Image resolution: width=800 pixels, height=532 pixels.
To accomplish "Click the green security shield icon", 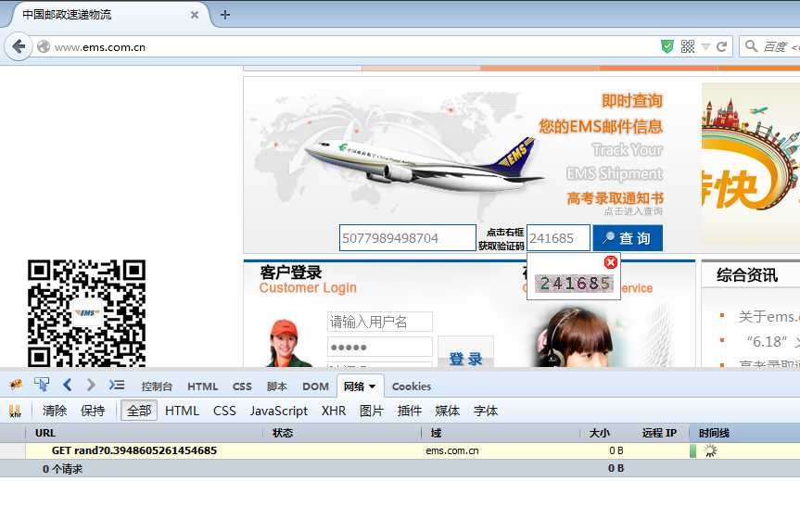I will click(667, 47).
